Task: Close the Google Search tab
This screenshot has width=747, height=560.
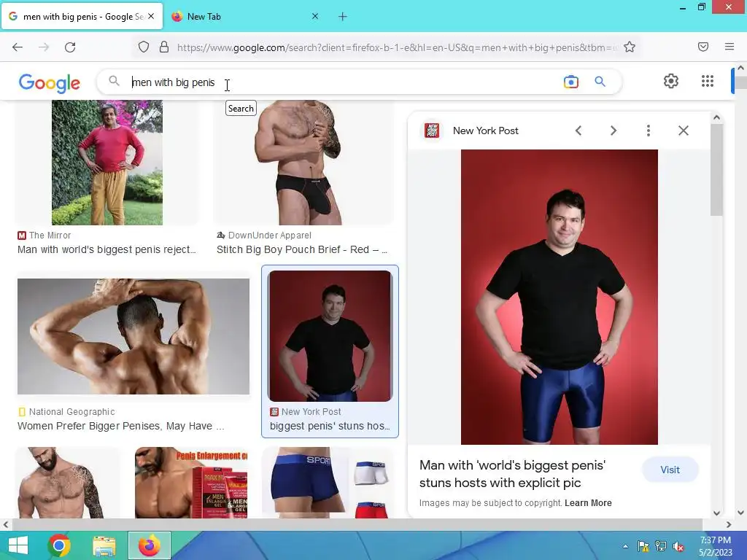Action: coord(151,16)
